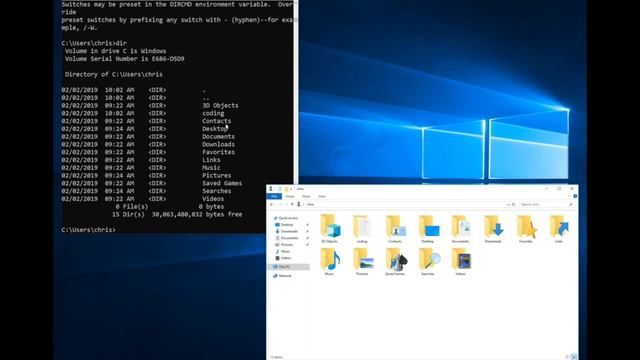Open the Share tab in the Explorer ribbon
The width and height of the screenshot is (640, 360).
[x=306, y=196]
